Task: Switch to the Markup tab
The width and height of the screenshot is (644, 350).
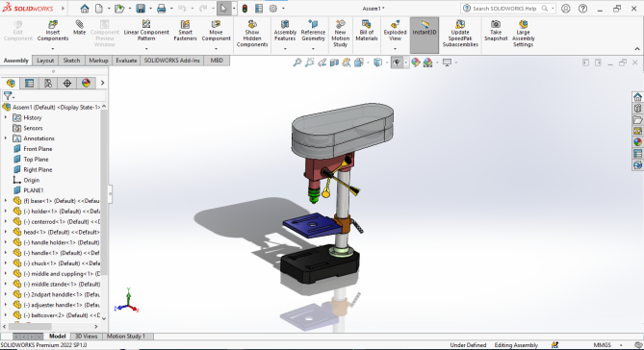Action: 98,61
